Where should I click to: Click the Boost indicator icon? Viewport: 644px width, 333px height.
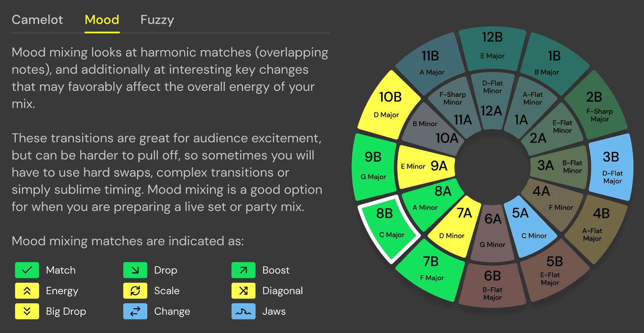tap(243, 270)
